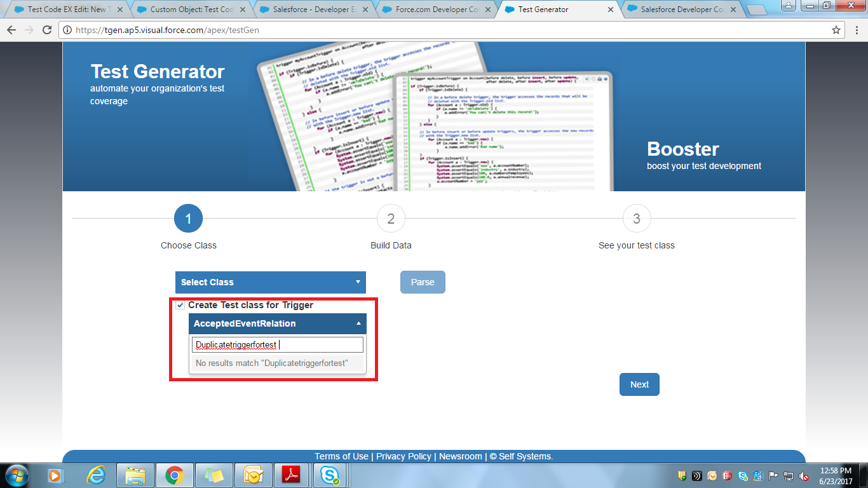
Task: Click the Skype icon in system tray
Action: 743,475
